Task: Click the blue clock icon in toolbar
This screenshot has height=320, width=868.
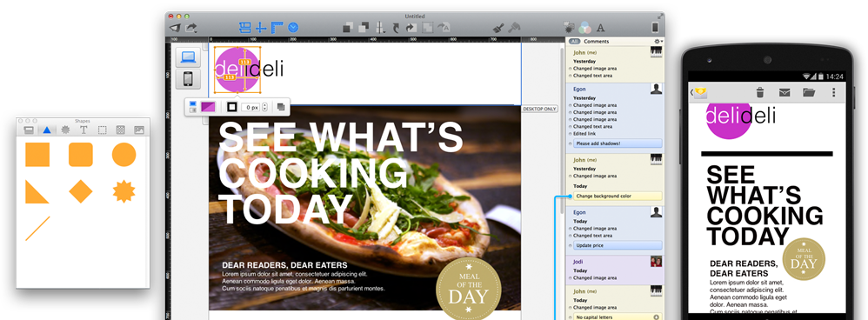Action: click(x=293, y=27)
